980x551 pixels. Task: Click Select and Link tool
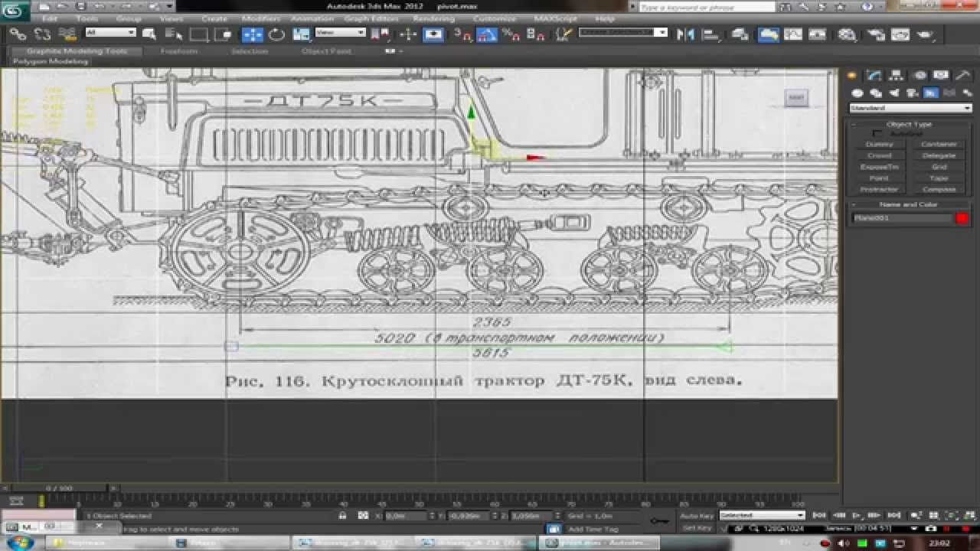click(x=18, y=34)
